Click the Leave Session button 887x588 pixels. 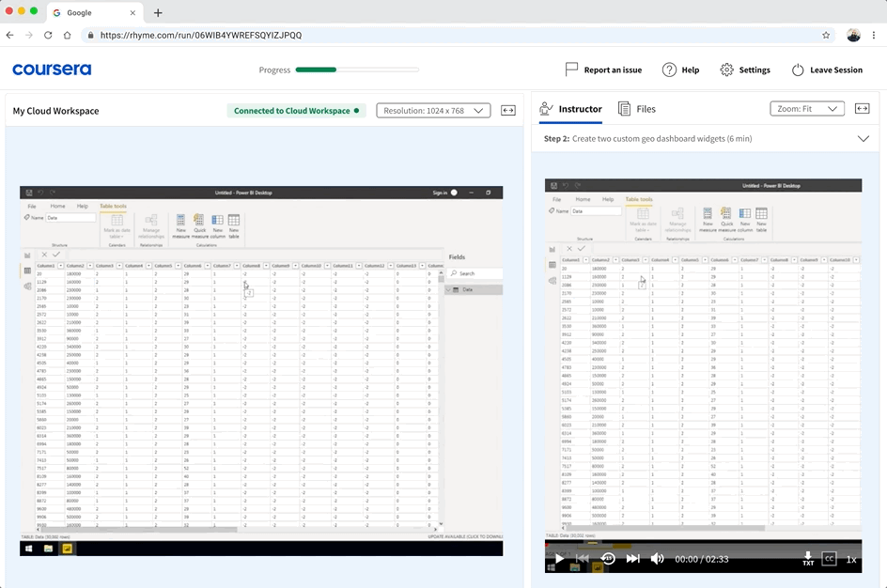[x=827, y=70]
